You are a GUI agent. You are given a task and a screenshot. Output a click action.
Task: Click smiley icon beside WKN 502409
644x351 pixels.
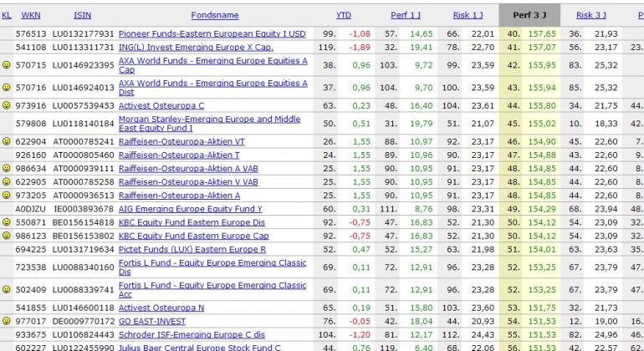click(x=6, y=289)
